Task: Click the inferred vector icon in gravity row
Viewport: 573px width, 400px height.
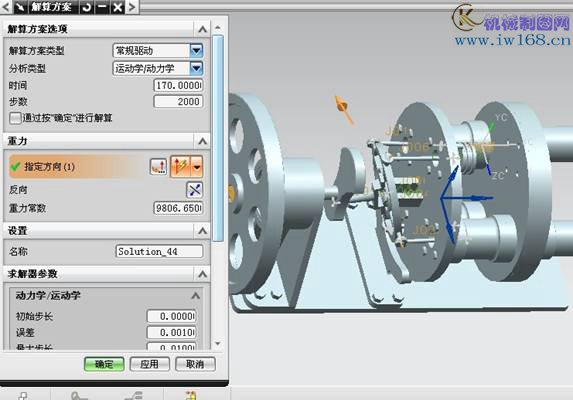Action: [x=181, y=167]
